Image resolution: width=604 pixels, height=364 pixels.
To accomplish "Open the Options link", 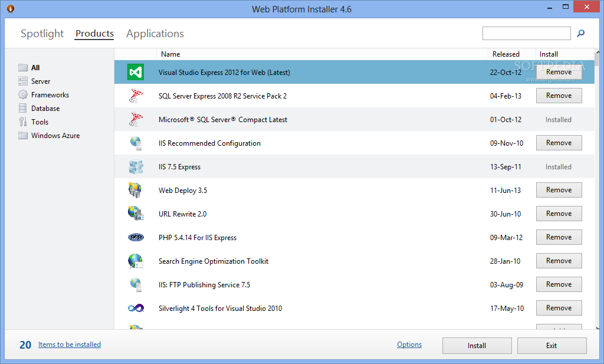I will [409, 345].
